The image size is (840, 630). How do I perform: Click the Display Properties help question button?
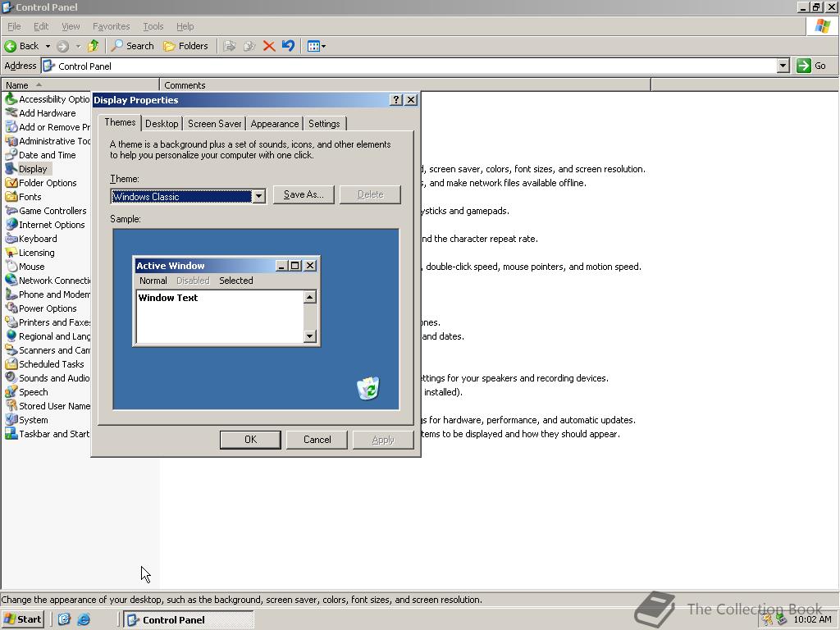point(396,99)
